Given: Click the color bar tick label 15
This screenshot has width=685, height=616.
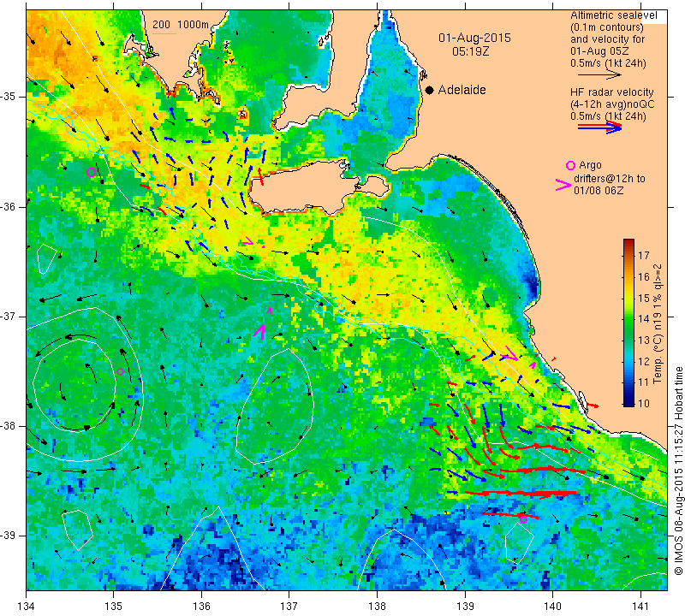Looking at the screenshot, I should click(644, 298).
